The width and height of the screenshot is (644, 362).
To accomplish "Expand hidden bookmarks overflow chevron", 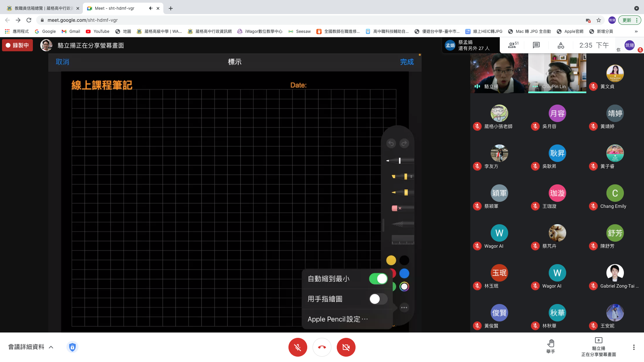I will 636,32.
